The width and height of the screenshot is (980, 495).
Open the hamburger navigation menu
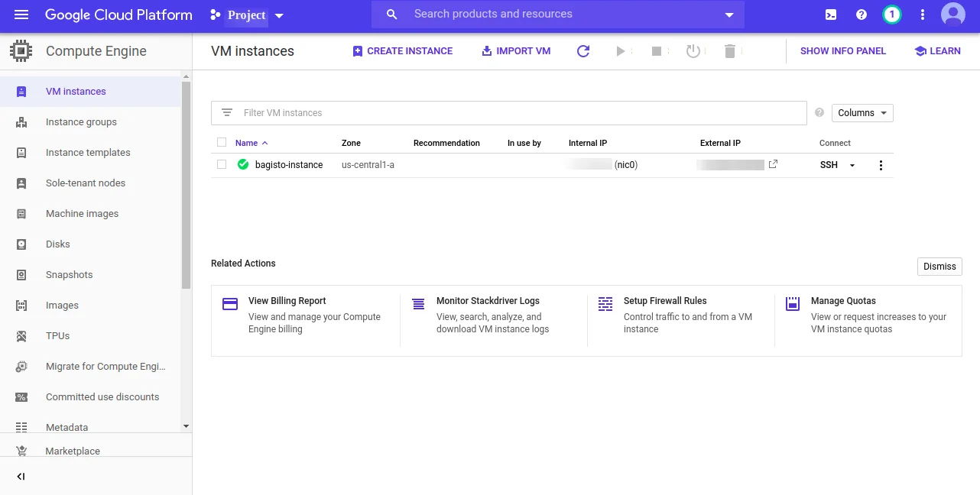tap(21, 15)
